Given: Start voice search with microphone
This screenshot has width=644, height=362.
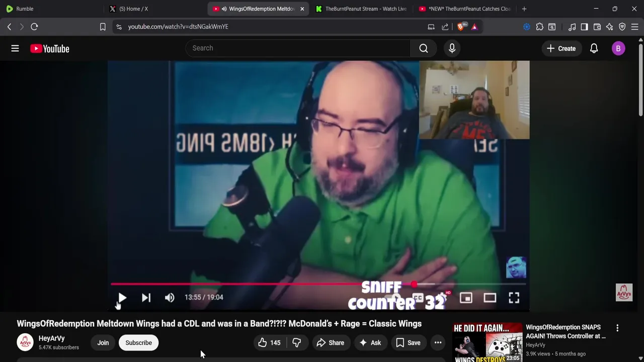Looking at the screenshot, I should click(452, 48).
